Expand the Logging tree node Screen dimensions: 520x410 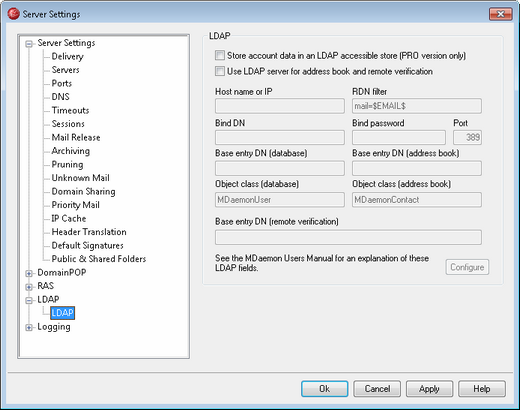[x=29, y=328]
